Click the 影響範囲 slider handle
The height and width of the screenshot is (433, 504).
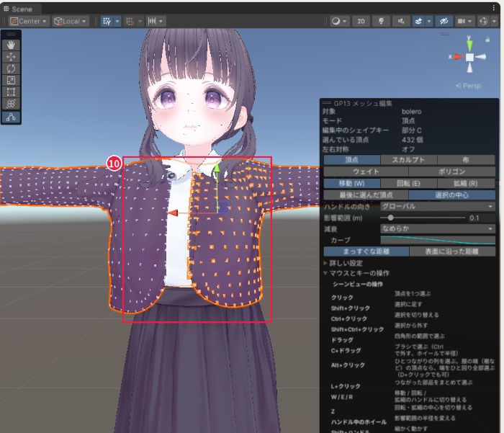click(390, 218)
